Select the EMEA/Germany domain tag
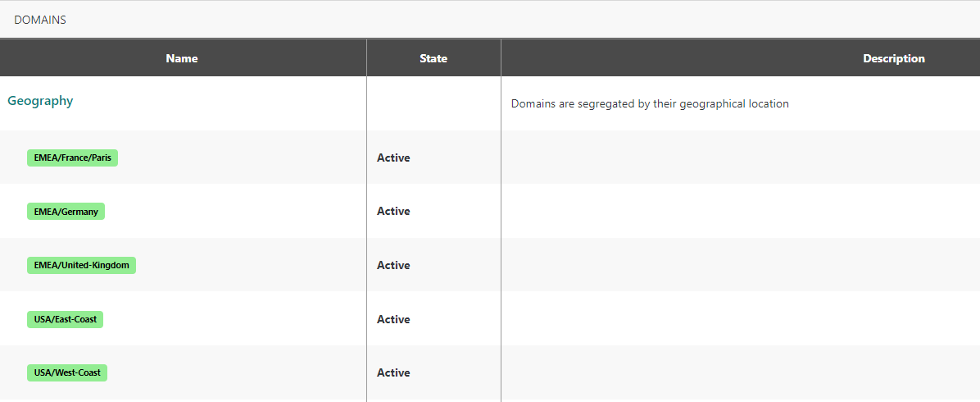 66,212
